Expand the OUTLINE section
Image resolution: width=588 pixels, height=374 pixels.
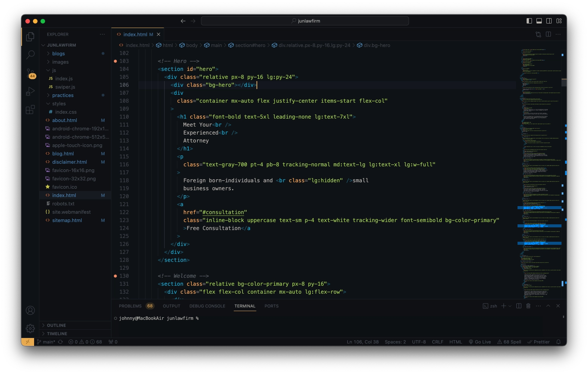75,325
